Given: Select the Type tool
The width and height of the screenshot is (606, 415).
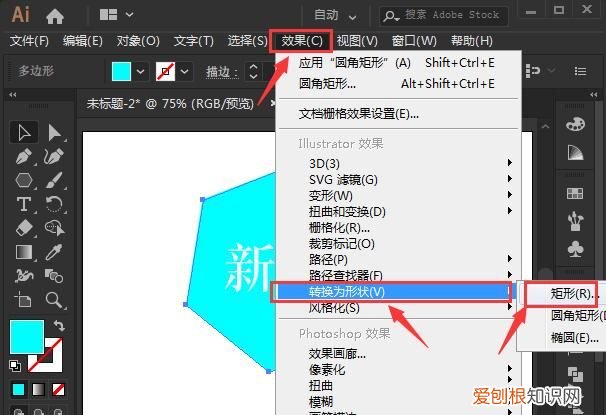Looking at the screenshot, I should [24, 204].
